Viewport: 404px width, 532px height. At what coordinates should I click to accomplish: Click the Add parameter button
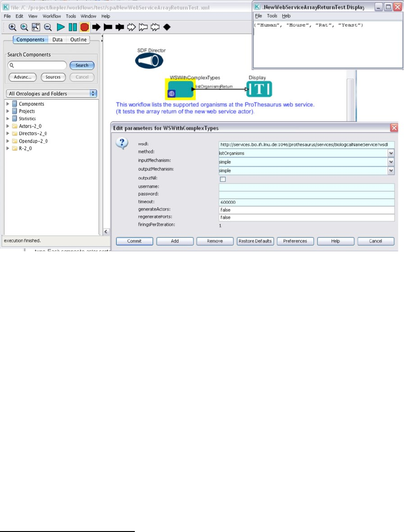[x=175, y=241]
